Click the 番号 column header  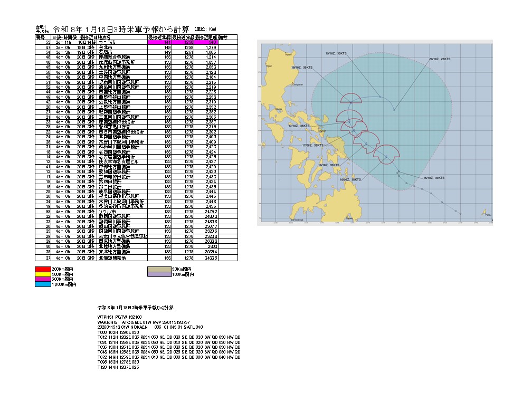[41, 37]
